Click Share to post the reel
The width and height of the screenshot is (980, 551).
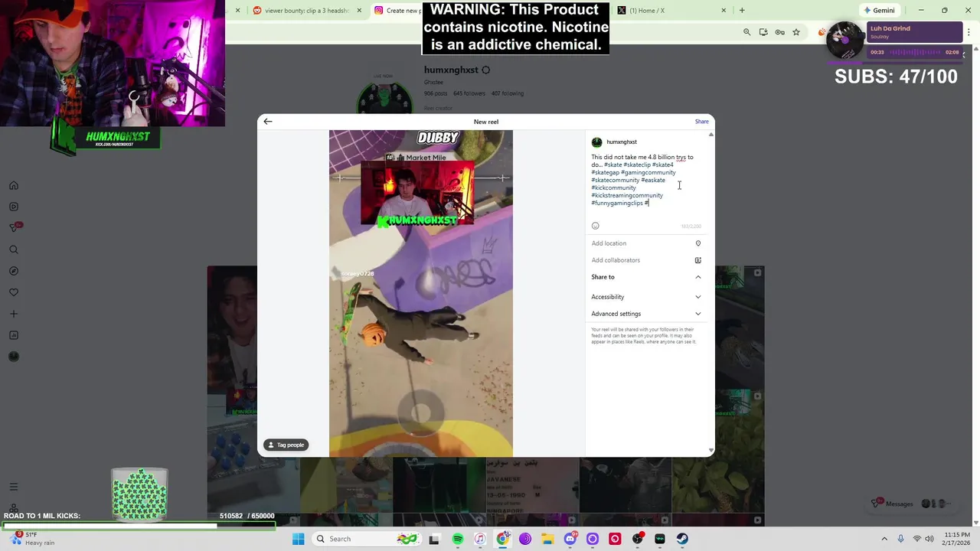point(701,122)
